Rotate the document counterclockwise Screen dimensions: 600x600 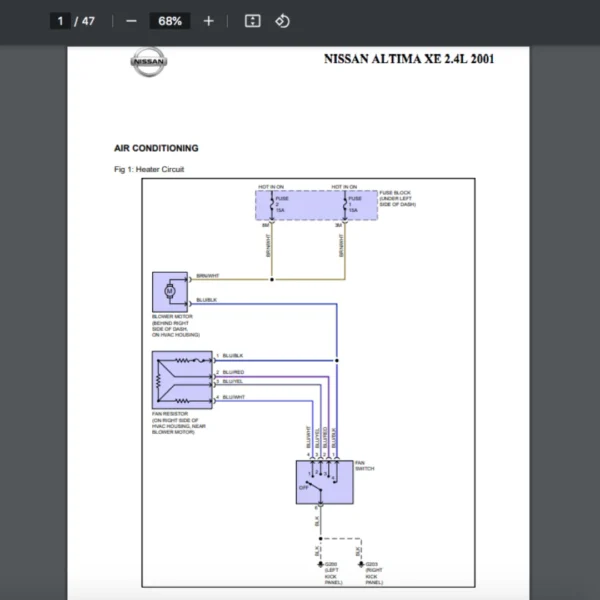[x=282, y=21]
